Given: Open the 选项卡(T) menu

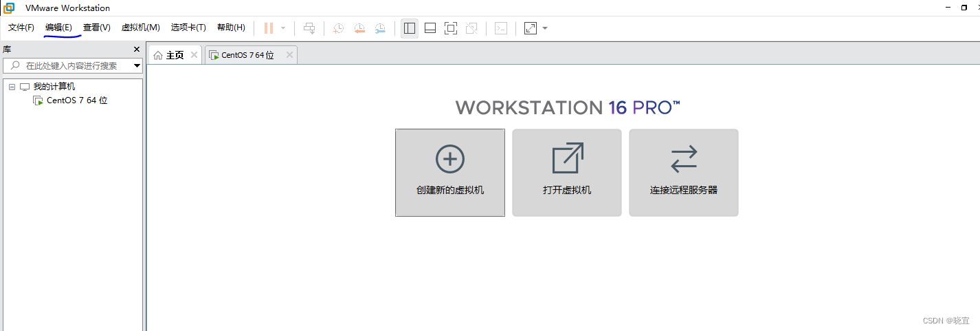Looking at the screenshot, I should [188, 28].
